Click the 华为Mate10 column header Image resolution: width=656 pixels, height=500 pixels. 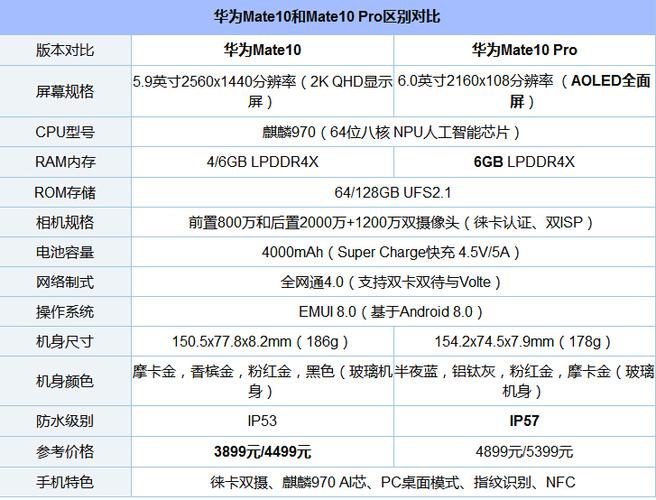(x=262, y=50)
